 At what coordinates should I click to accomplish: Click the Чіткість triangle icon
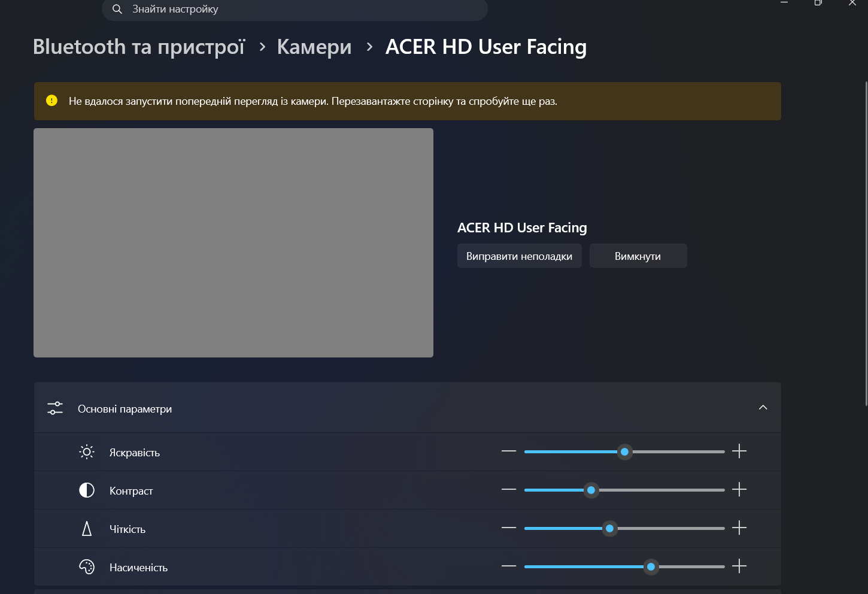87,529
